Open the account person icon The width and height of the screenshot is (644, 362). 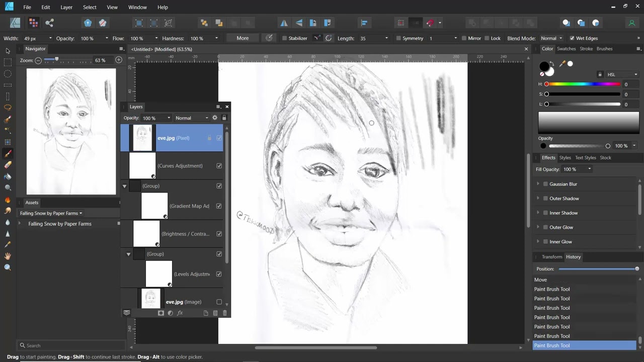(632, 23)
